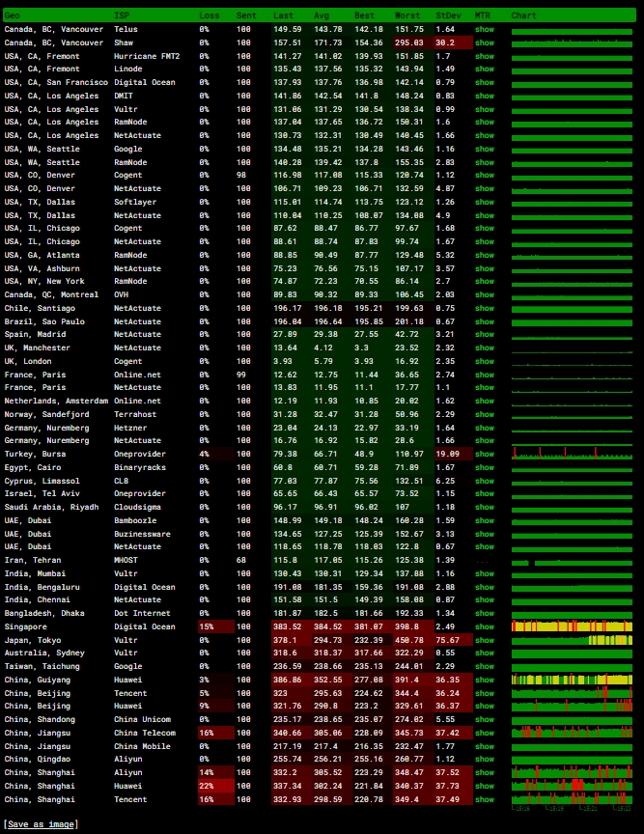Click the Chart column header
The image size is (644, 834).
[523, 15]
